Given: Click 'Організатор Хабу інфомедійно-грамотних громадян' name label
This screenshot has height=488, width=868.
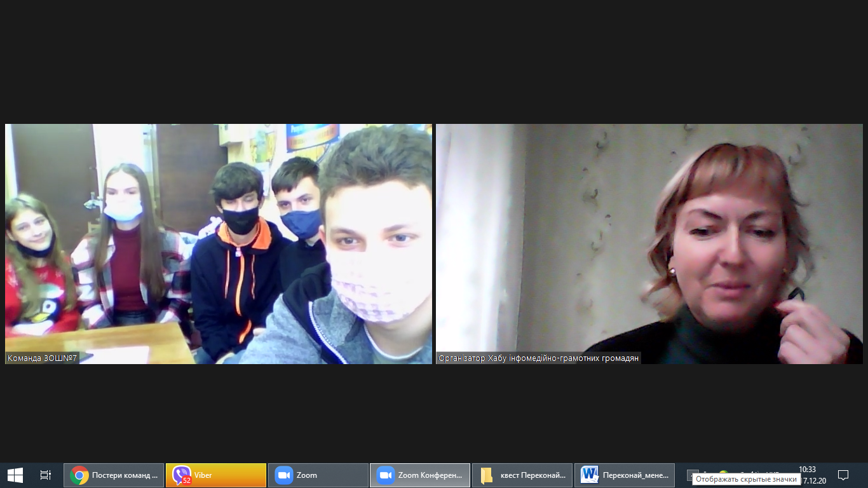Looking at the screenshot, I should point(538,358).
